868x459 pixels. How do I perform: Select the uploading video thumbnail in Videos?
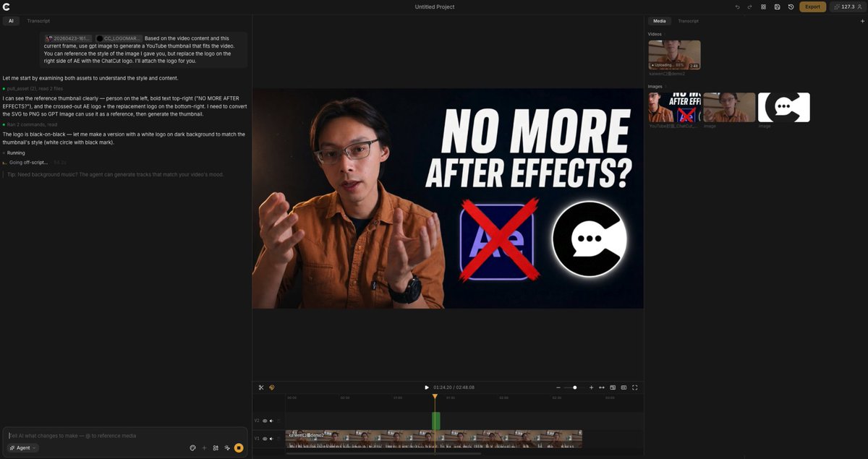click(673, 53)
